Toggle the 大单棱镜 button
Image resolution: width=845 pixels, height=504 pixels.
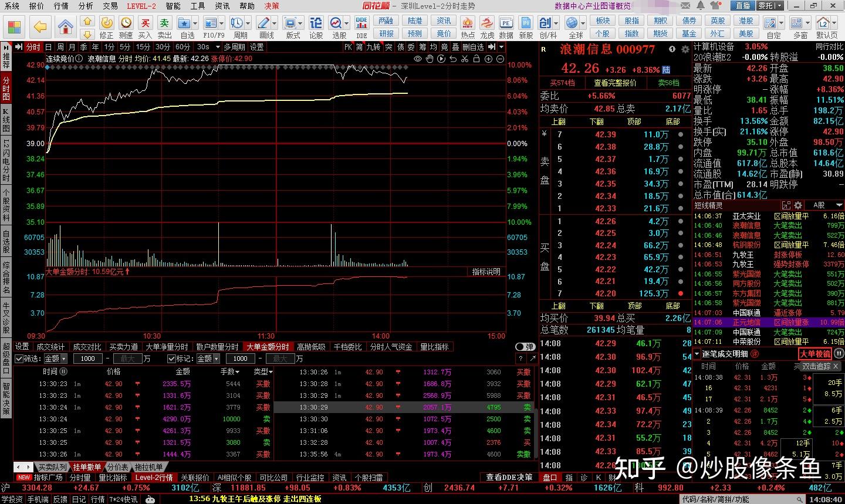click(815, 354)
